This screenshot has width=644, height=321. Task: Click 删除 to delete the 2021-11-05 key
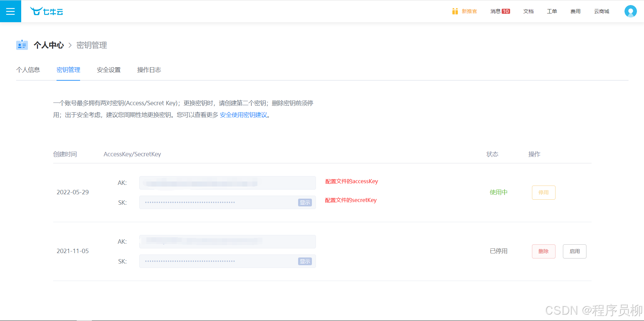543,251
